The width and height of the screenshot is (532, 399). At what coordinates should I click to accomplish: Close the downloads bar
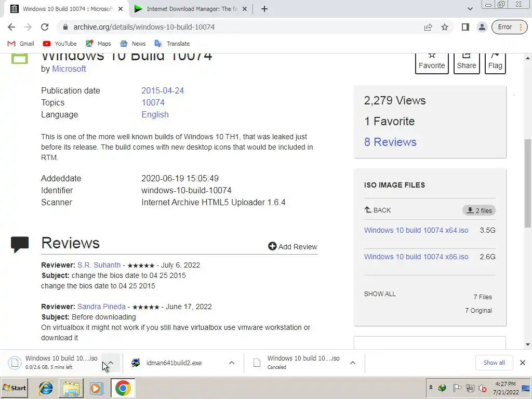523,363
